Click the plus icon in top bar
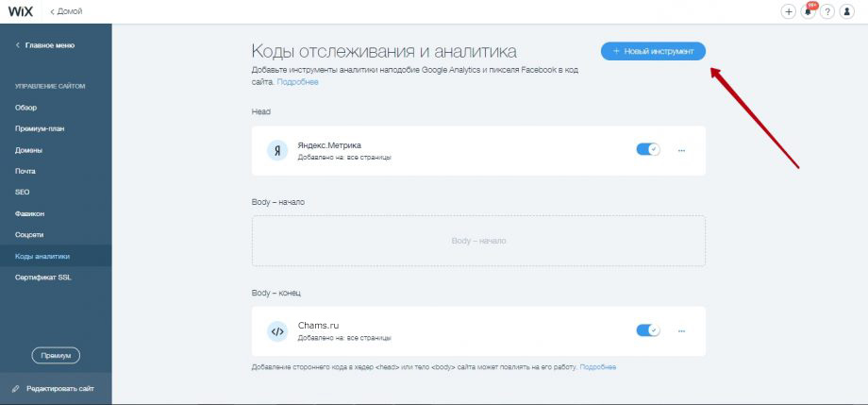The height and width of the screenshot is (405, 868). (x=789, y=11)
